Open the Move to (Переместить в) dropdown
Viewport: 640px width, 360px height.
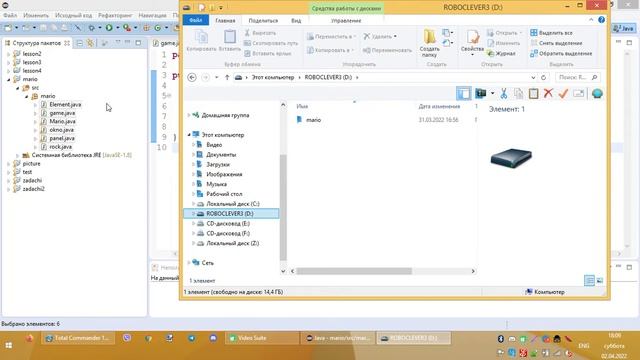click(331, 36)
